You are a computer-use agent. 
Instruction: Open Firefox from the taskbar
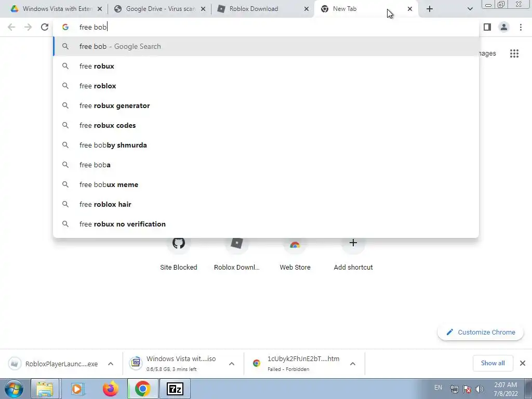pos(110,389)
